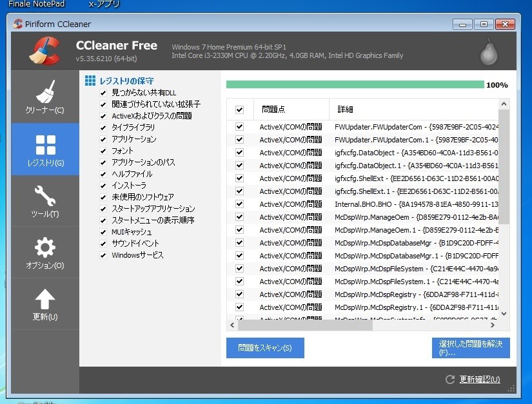Screen dimensions: 532x404
Task: Toggle 関連づけられていない拡張子 checkbox
Action: pos(103,104)
